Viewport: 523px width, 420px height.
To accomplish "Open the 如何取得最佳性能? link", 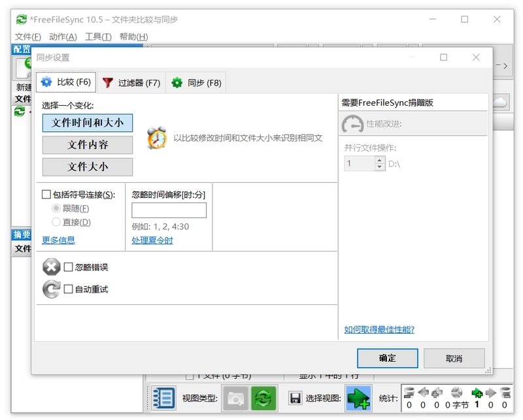I will point(379,330).
